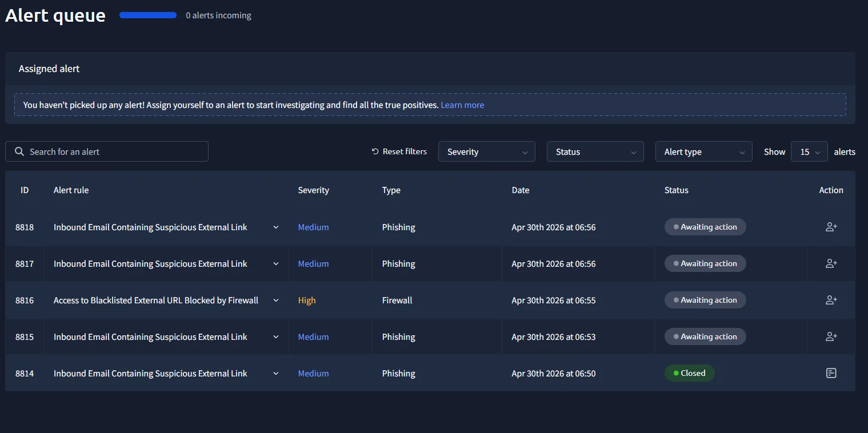Viewport: 868px width, 433px height.
Task: Click Awaiting action status of alert 8815
Action: click(705, 336)
